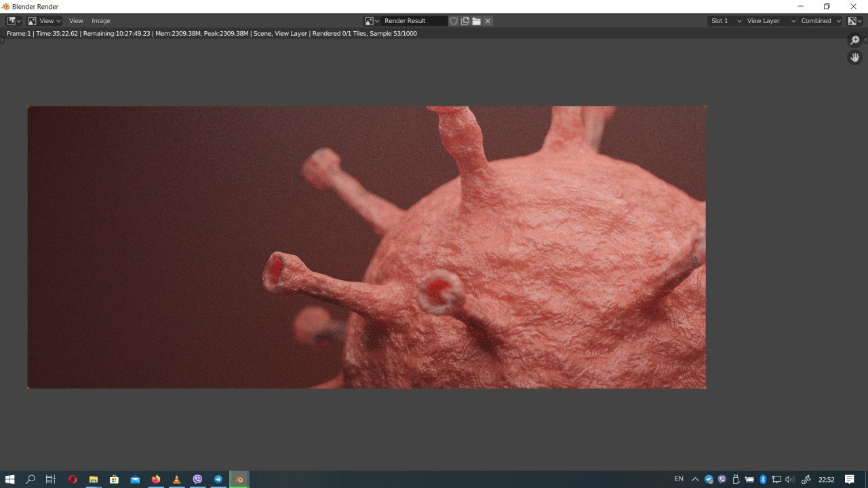Open the Windows Start menu
Image resolution: width=868 pixels, height=488 pixels.
(x=10, y=479)
